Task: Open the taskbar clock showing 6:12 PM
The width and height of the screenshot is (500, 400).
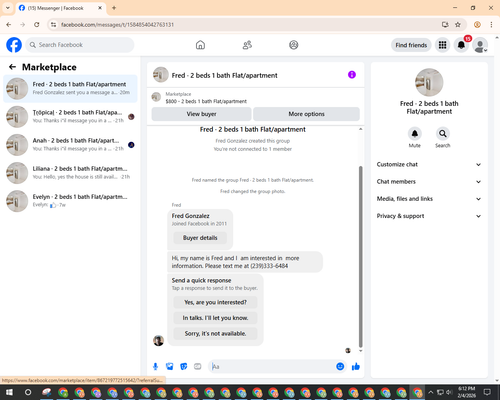Action: click(466, 392)
